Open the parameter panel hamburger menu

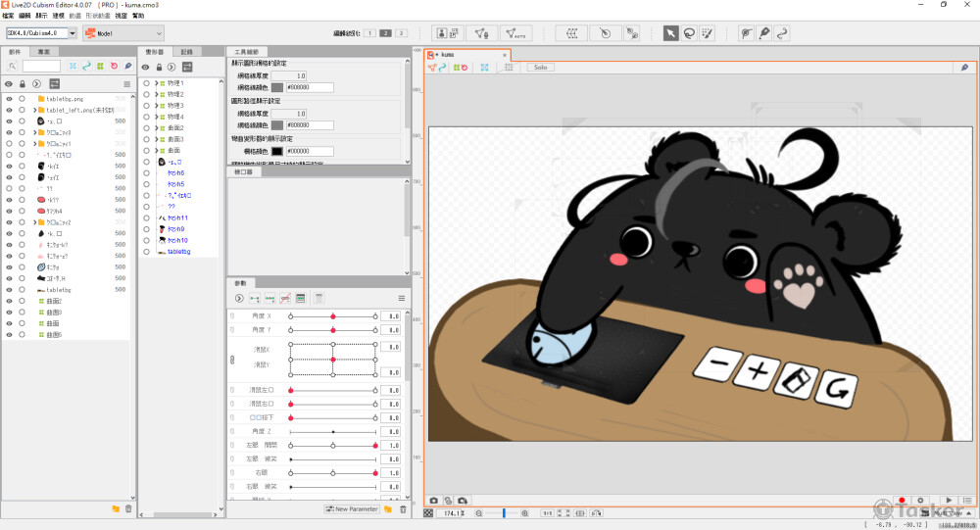401,298
